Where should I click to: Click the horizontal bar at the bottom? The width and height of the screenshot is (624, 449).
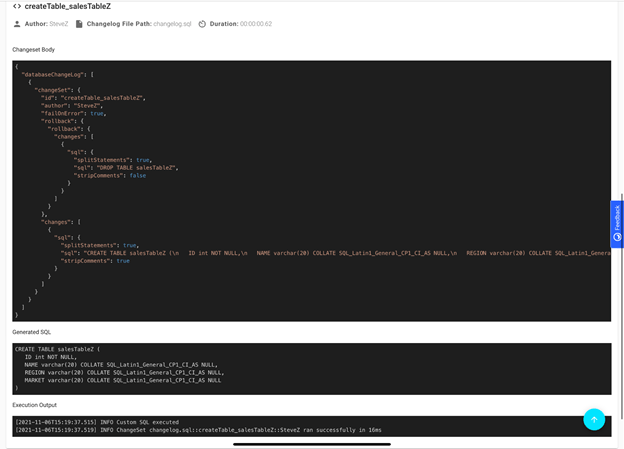[x=311, y=444]
